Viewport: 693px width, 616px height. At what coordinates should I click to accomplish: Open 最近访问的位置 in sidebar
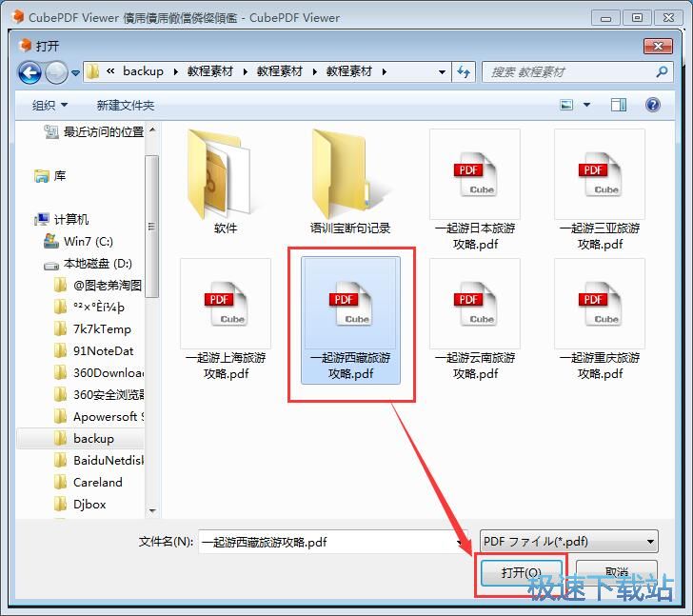[93, 131]
